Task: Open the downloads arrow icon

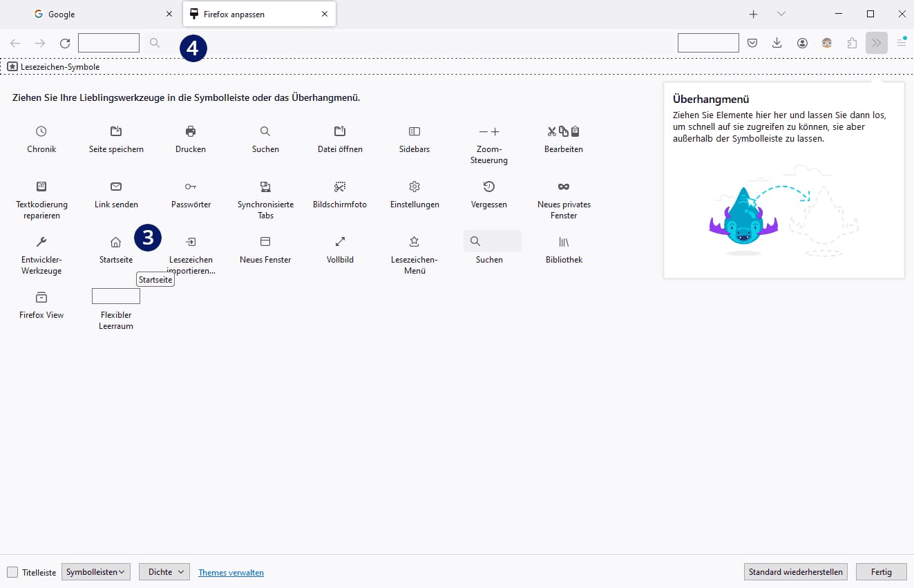Action: pos(777,43)
